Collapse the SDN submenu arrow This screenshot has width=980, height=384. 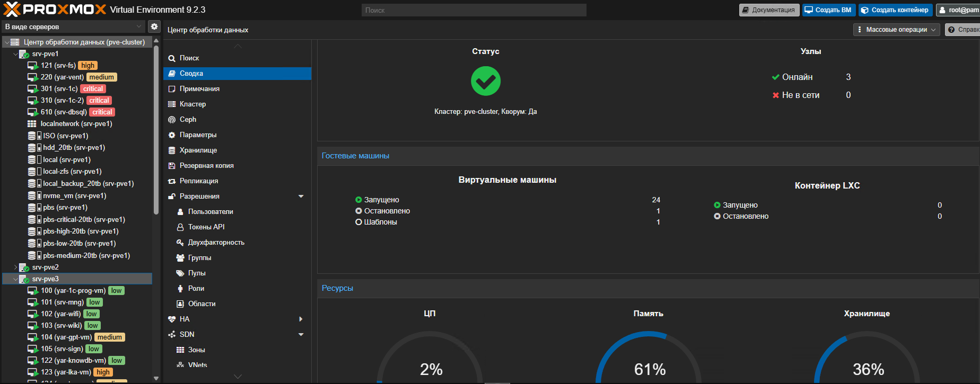click(301, 335)
